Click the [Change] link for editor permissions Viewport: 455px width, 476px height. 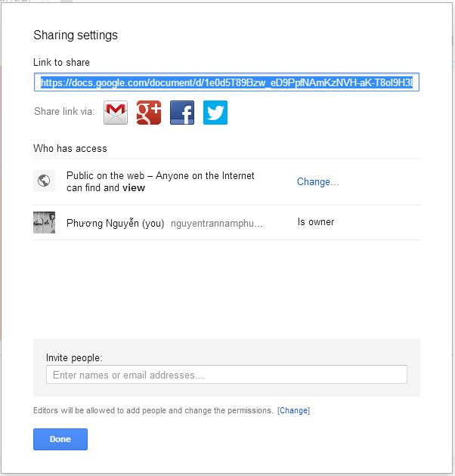[x=293, y=410]
